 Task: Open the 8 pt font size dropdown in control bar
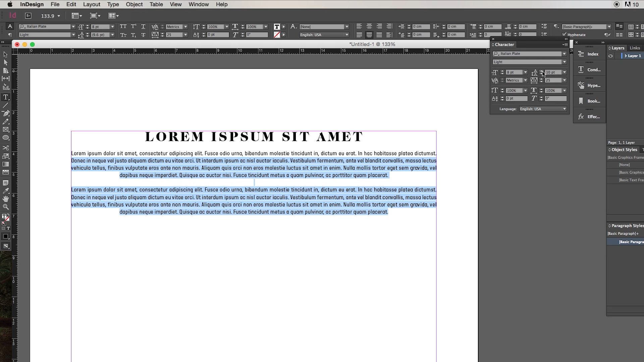click(112, 26)
